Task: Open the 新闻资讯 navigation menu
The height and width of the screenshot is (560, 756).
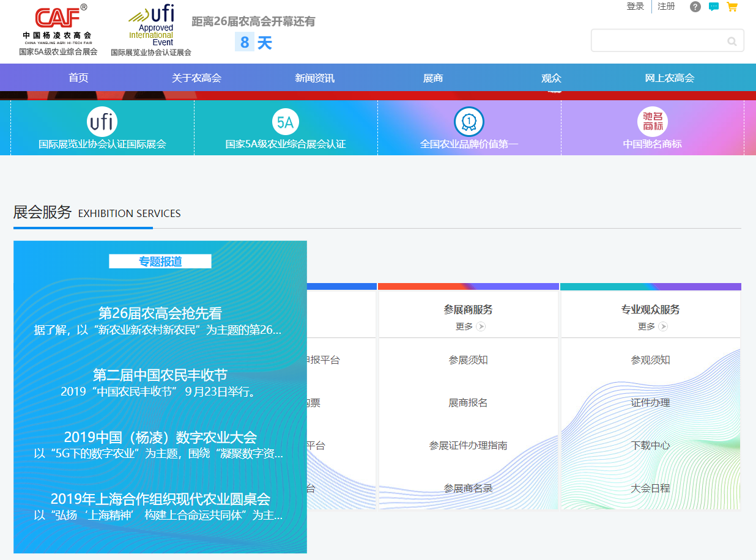Action: pyautogui.click(x=314, y=78)
